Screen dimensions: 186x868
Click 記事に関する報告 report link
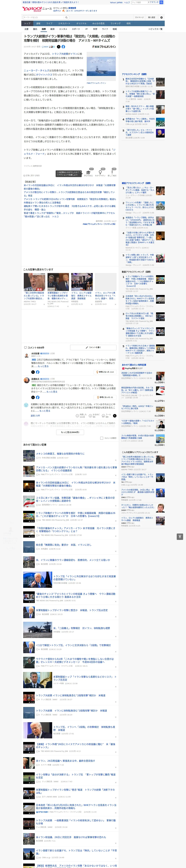(x=32, y=176)
